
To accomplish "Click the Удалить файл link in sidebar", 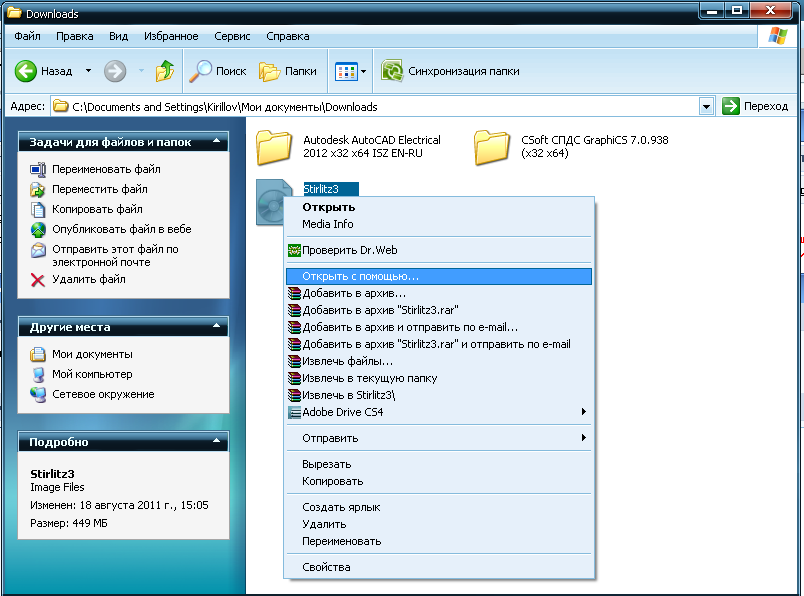I will pos(89,280).
